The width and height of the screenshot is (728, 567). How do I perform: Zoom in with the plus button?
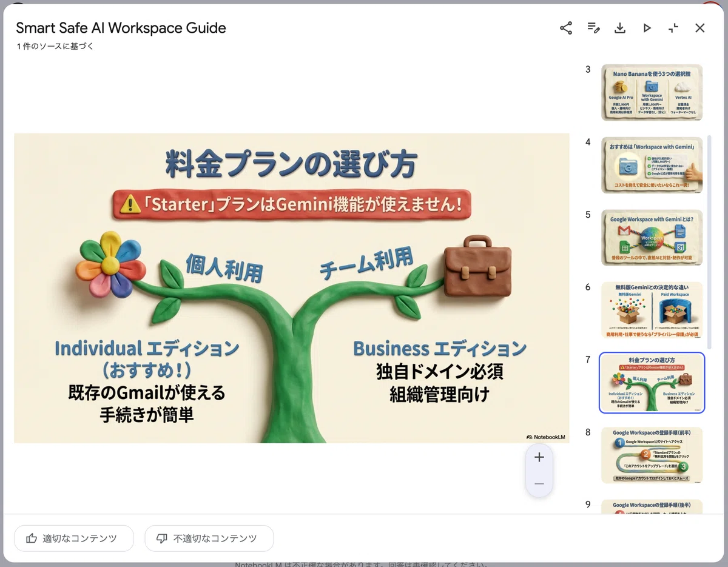click(539, 457)
